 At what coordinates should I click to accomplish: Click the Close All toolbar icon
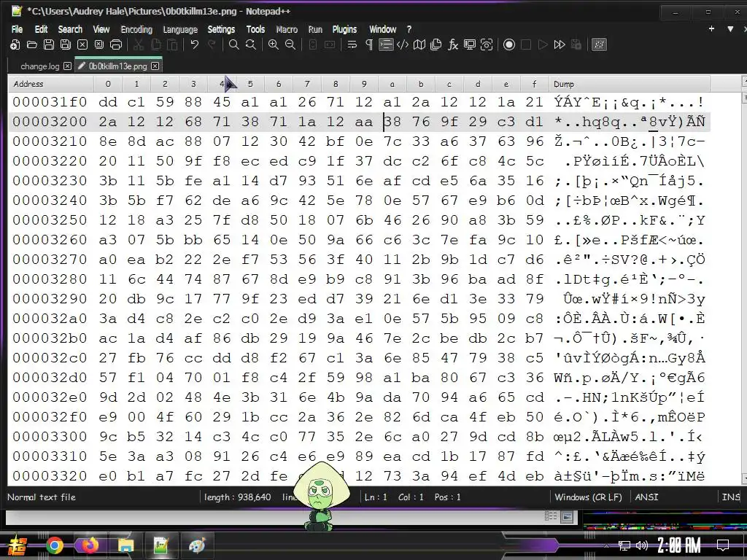pos(99,44)
